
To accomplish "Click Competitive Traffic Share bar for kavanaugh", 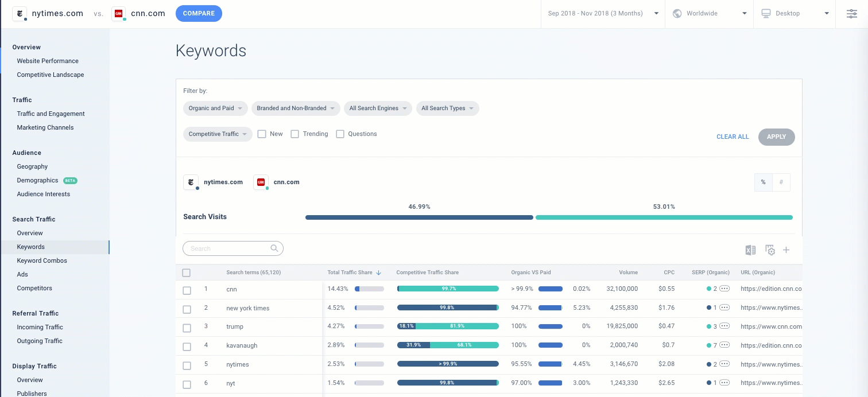I will coord(448,345).
